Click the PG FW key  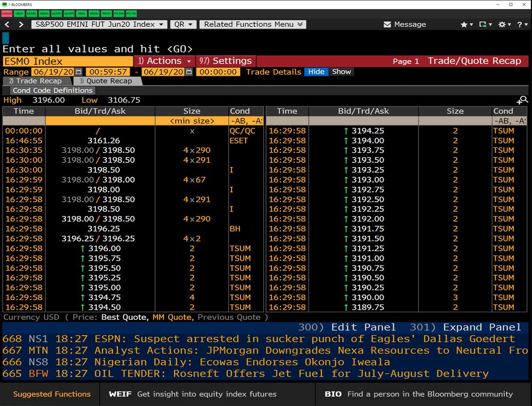(x=131, y=14)
